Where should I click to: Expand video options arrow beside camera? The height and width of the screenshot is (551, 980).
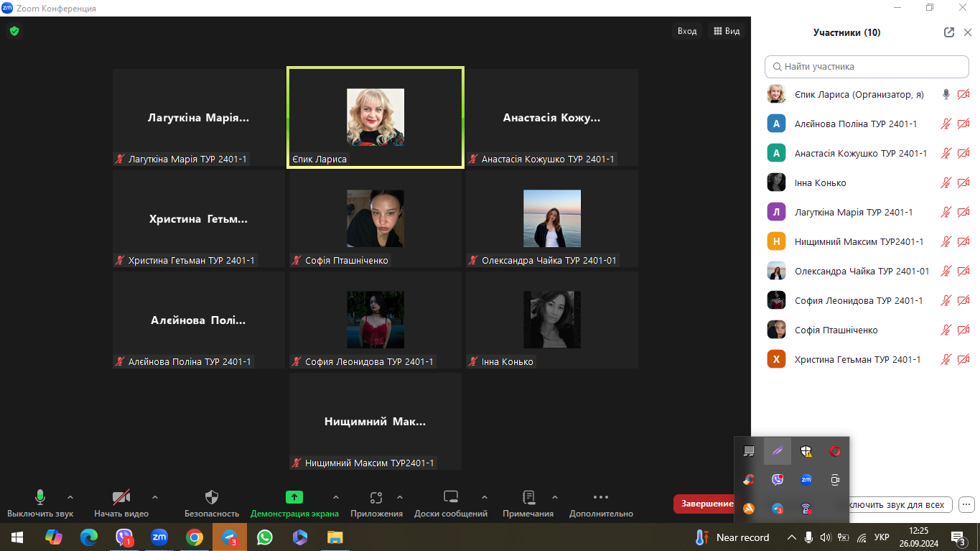(x=155, y=497)
